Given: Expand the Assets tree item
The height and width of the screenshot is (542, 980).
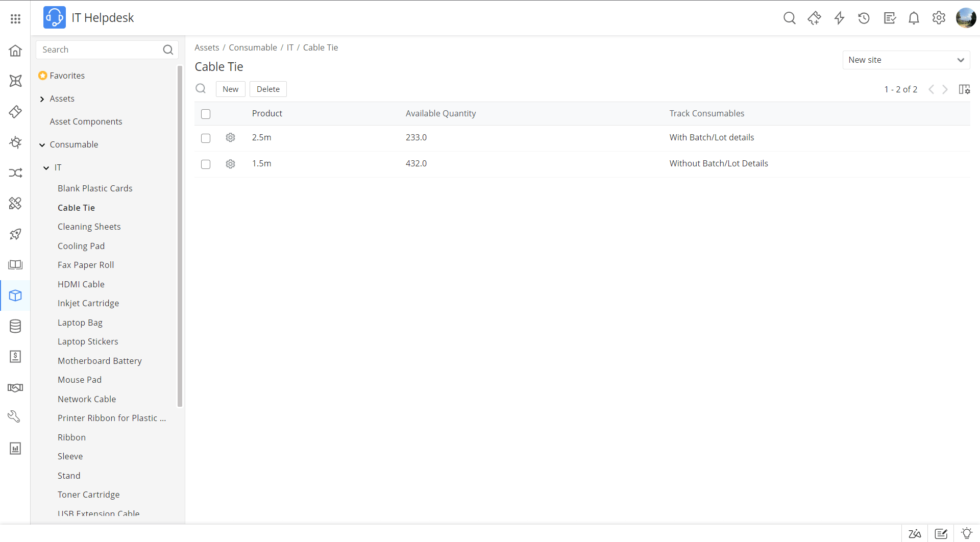Looking at the screenshot, I should point(42,98).
